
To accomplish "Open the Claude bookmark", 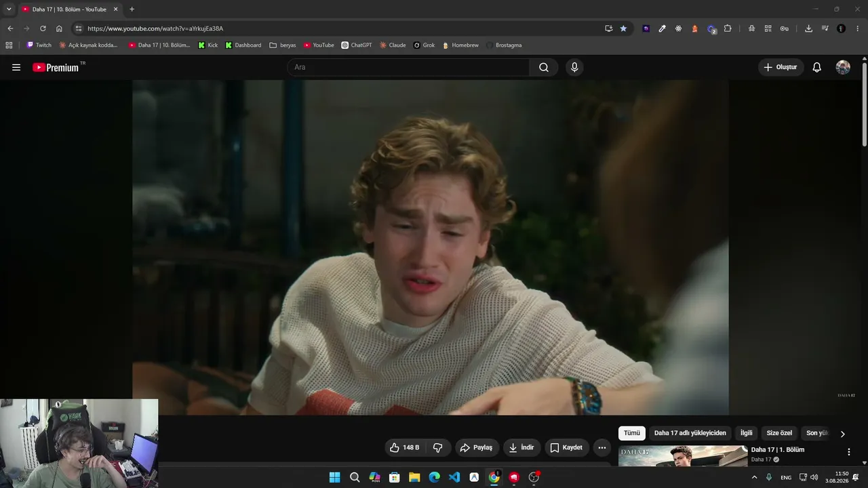I will (393, 45).
